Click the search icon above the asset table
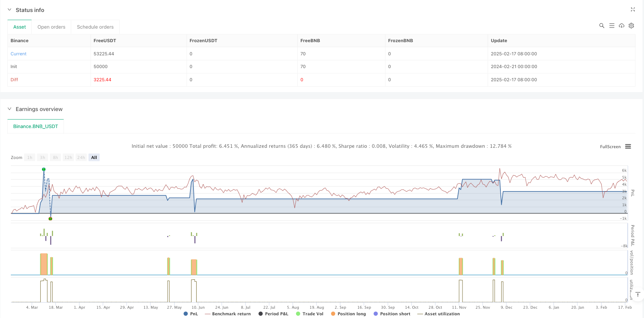Screen dimensions: 644x318 point(601,26)
